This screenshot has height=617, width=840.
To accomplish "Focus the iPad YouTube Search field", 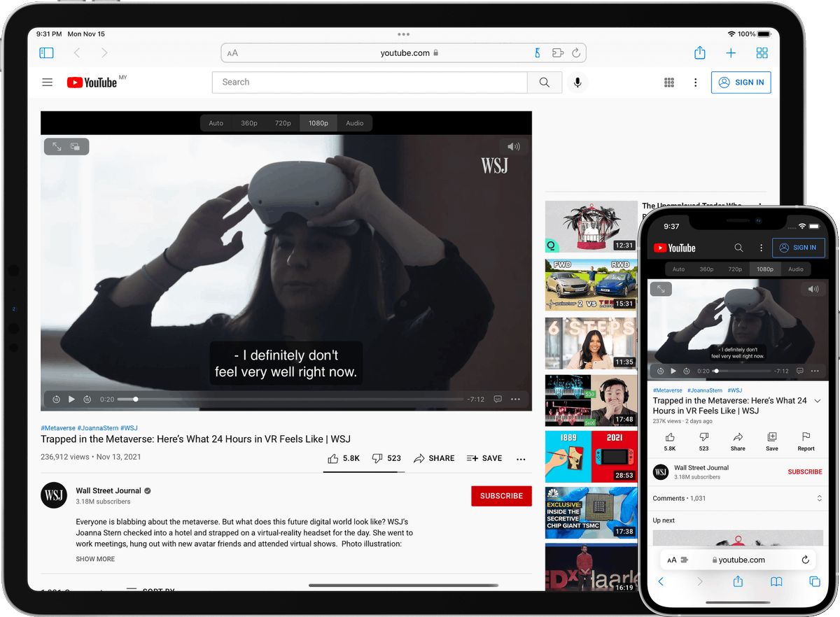I will click(x=370, y=82).
